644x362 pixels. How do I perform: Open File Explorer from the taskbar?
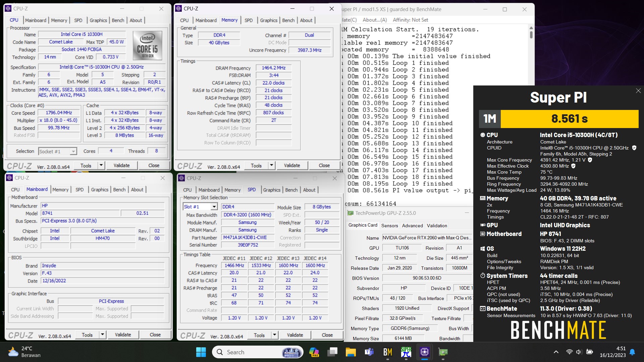point(351,352)
